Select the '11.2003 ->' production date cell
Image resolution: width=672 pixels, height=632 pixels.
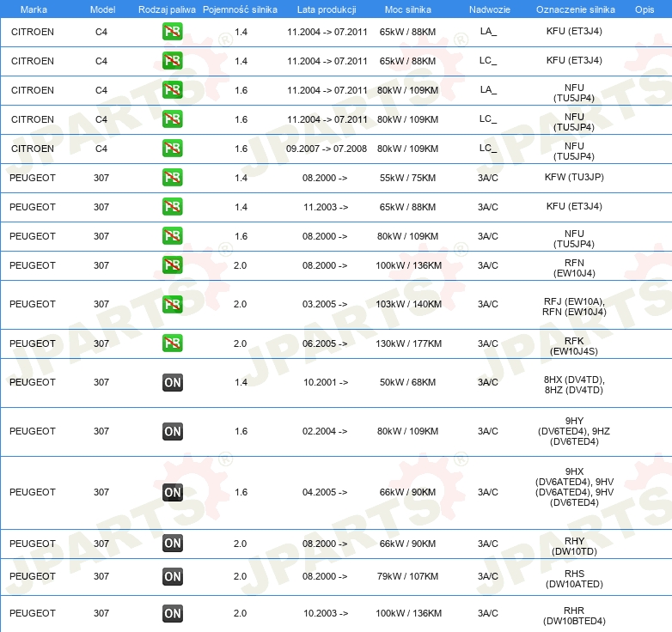326,207
